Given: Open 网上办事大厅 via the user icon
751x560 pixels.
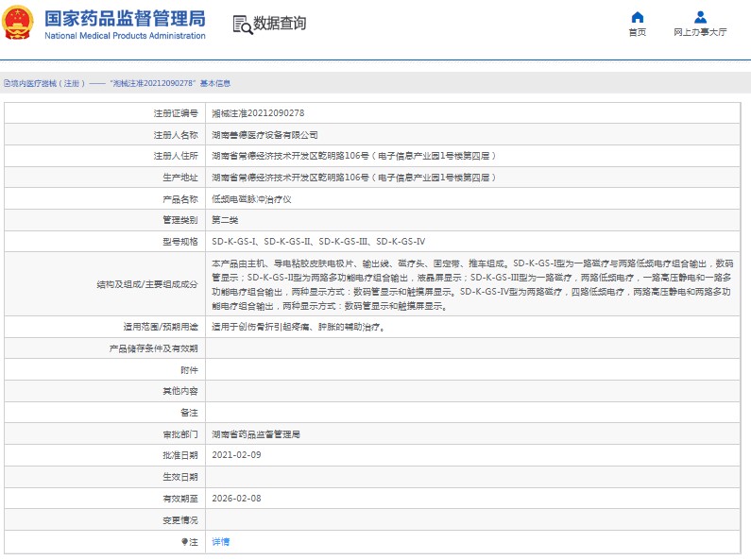Looking at the screenshot, I should pos(700,17).
